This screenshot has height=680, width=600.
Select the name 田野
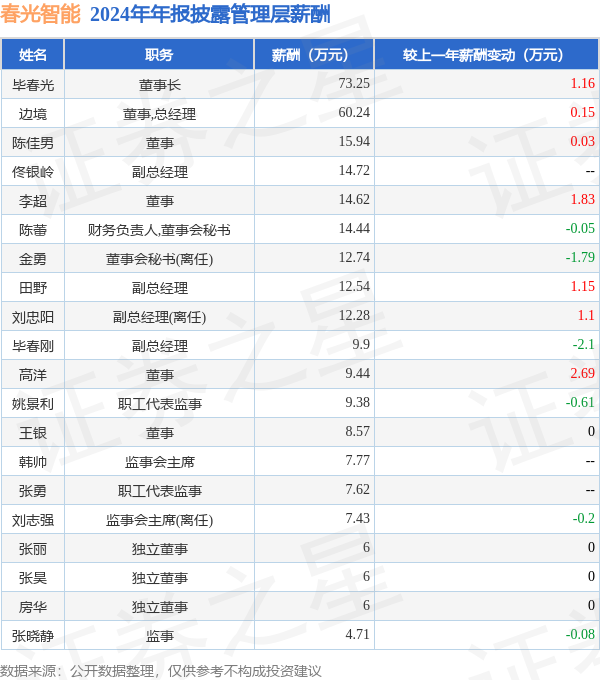point(33,288)
